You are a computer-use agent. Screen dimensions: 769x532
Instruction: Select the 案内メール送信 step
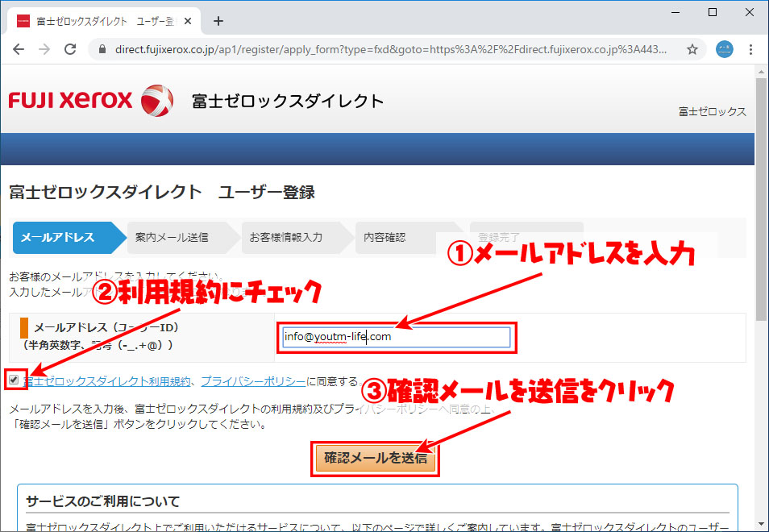[182, 238]
